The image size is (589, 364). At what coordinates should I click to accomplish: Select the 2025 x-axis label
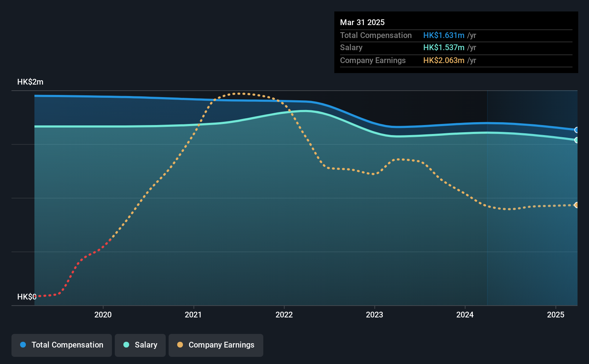click(556, 315)
